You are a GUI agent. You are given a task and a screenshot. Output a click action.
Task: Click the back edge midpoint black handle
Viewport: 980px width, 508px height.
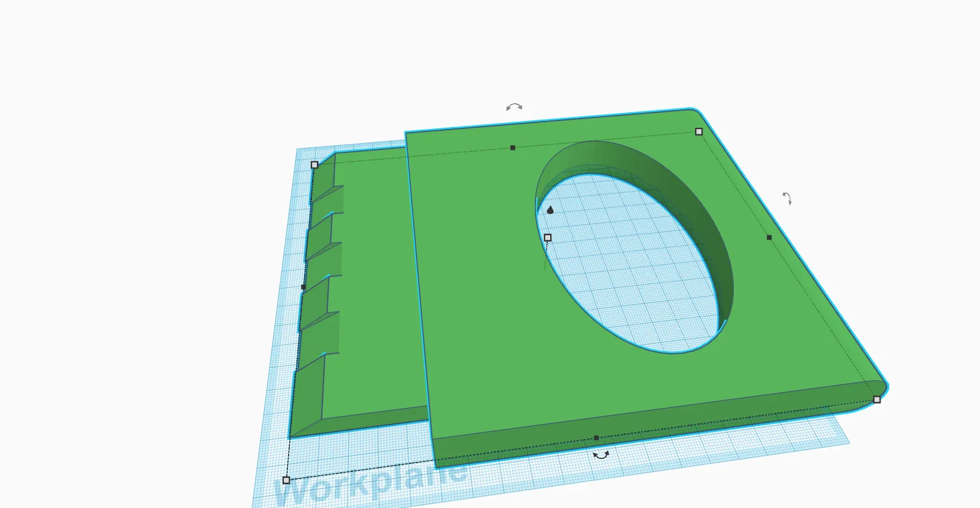coord(513,147)
